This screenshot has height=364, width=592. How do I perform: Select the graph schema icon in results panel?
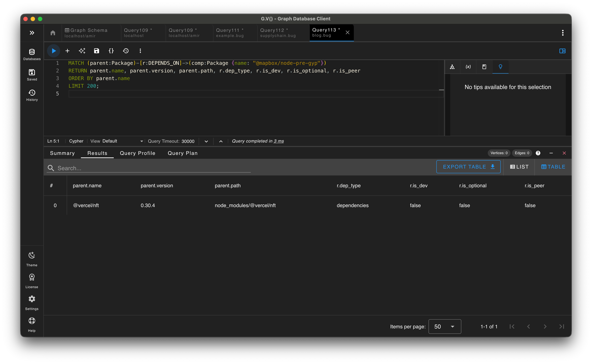point(452,67)
